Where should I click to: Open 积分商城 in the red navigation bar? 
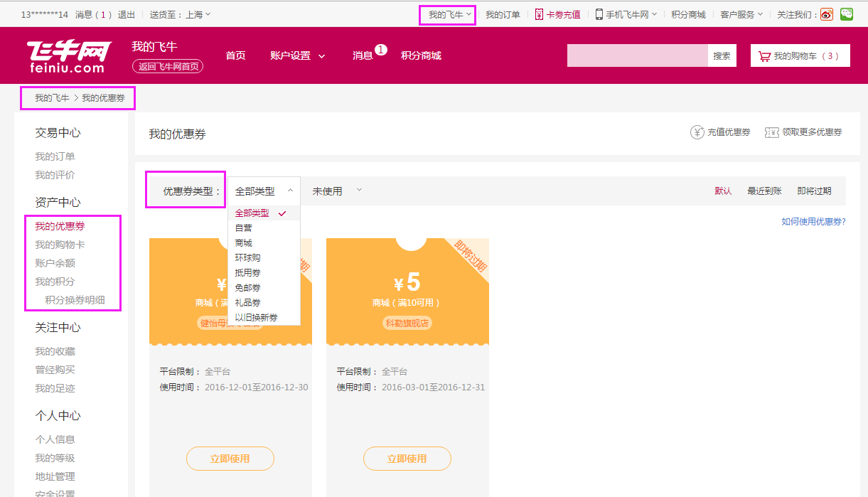[421, 55]
